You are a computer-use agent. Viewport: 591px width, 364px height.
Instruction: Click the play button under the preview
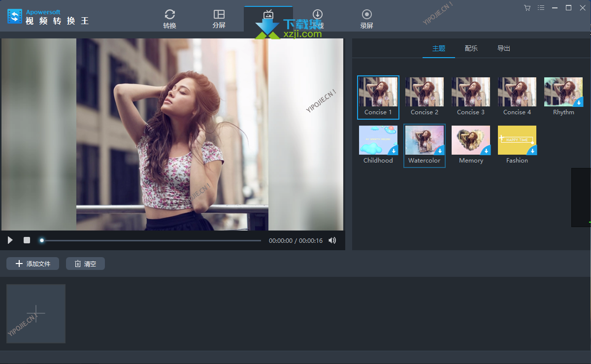[x=10, y=240]
